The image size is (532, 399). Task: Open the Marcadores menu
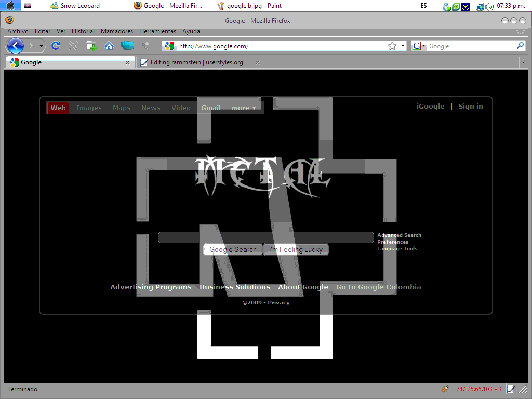coord(117,31)
